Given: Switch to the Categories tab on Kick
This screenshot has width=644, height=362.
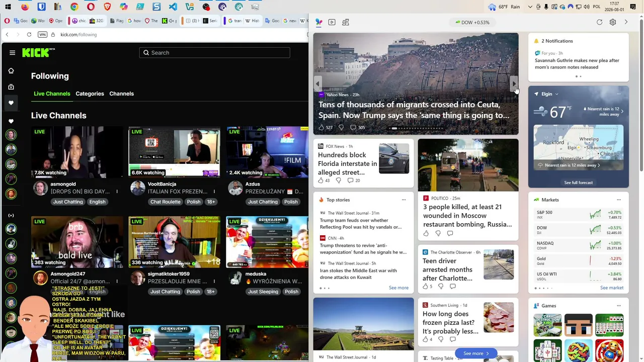Looking at the screenshot, I should coord(90,94).
